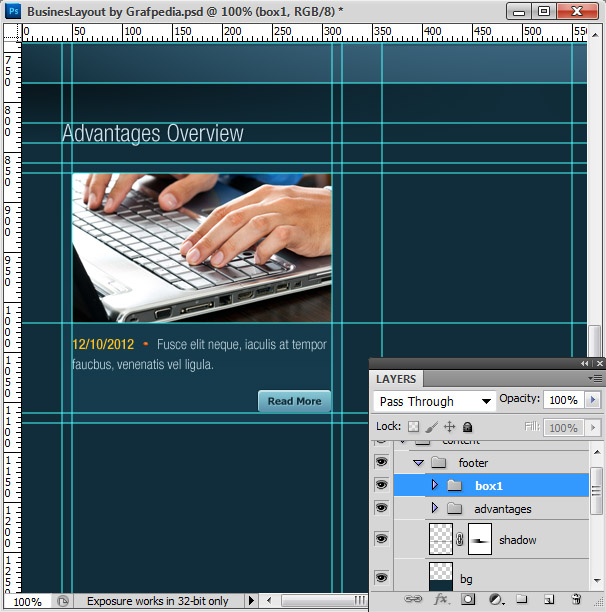Open status bar info options arrow
Viewport: 606px width, 612px height.
coord(251,600)
